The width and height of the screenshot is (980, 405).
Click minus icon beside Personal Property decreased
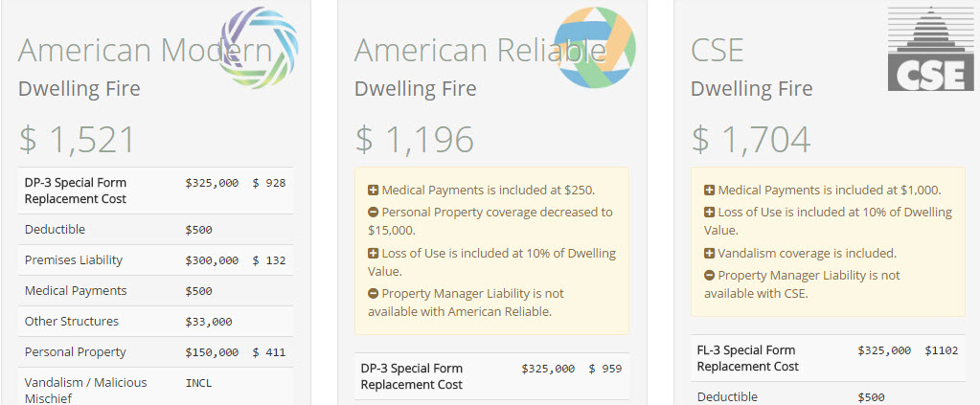373,213
